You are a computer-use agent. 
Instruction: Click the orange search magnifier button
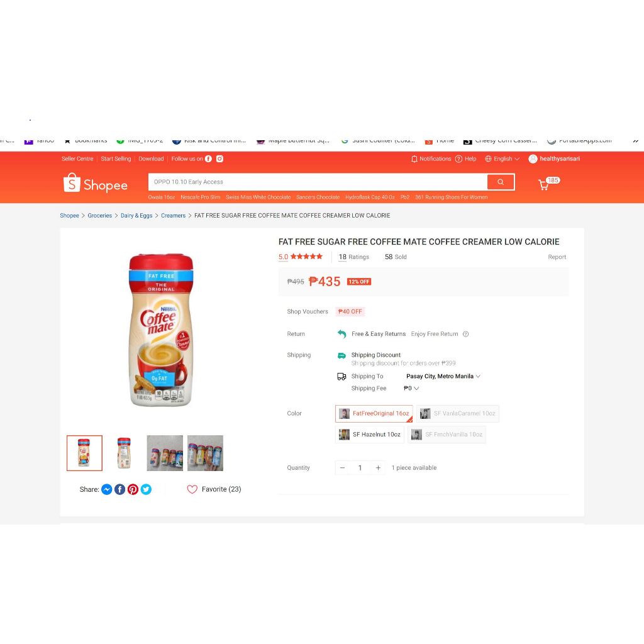pyautogui.click(x=501, y=182)
